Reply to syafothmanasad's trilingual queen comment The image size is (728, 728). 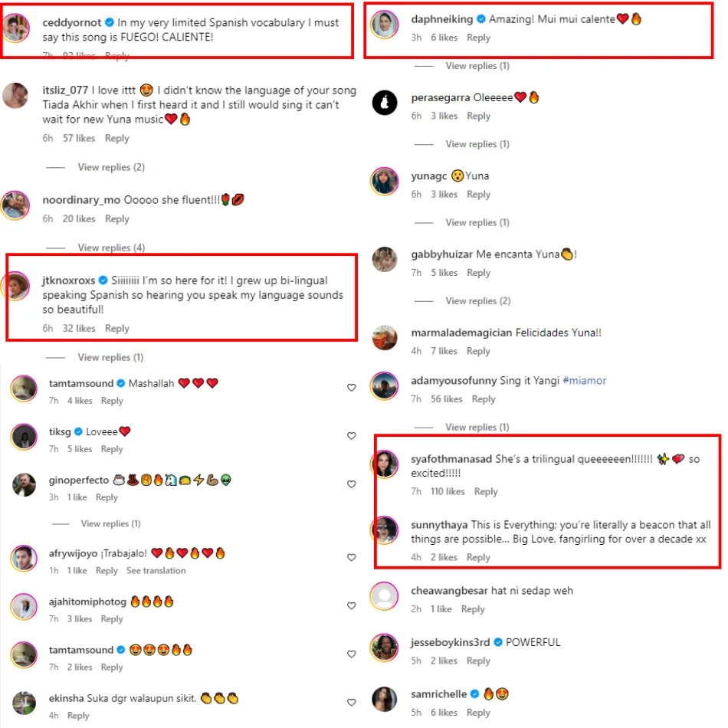coord(486,491)
